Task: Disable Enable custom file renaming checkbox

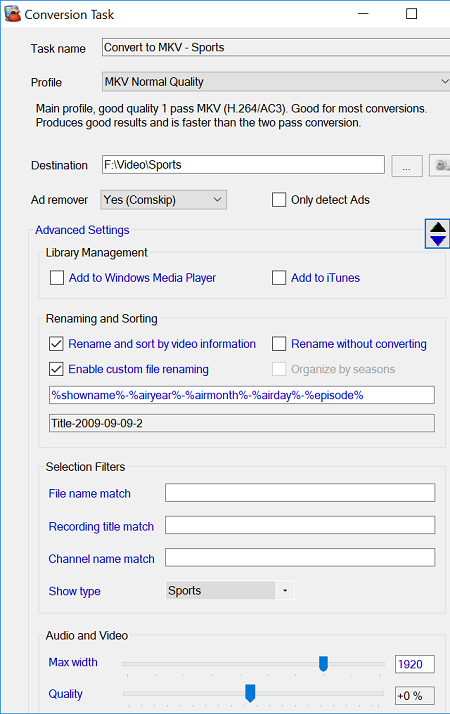Action: point(56,369)
